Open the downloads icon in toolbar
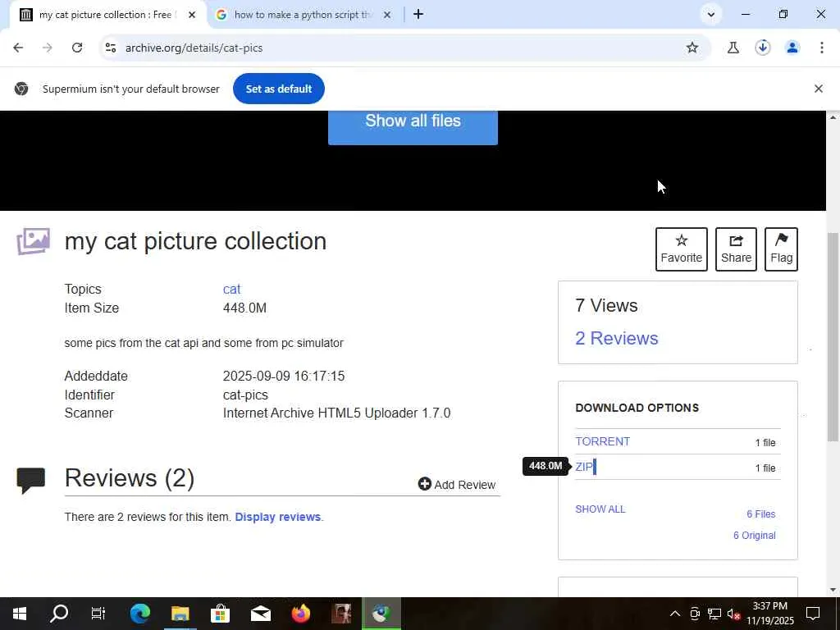840x630 pixels. pyautogui.click(x=762, y=48)
